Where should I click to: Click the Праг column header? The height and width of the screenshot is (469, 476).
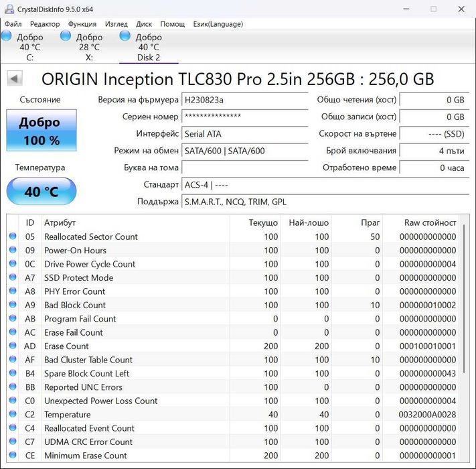click(x=357, y=222)
